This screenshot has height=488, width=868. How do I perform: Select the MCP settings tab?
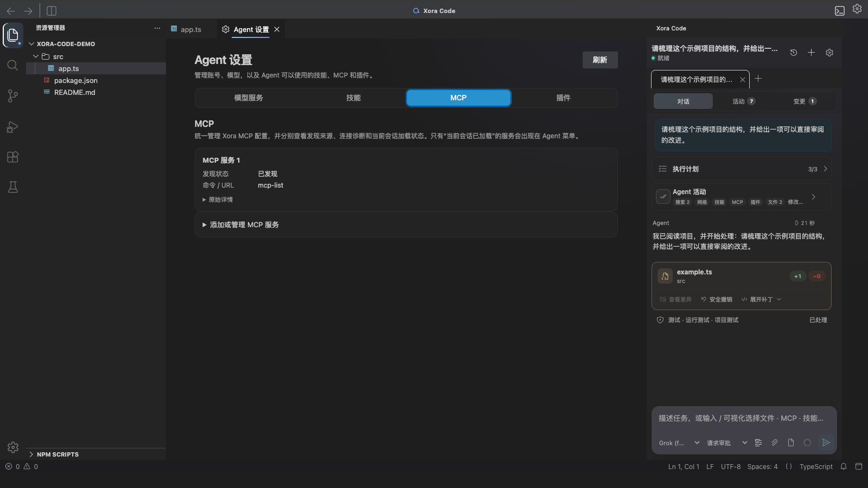[458, 98]
